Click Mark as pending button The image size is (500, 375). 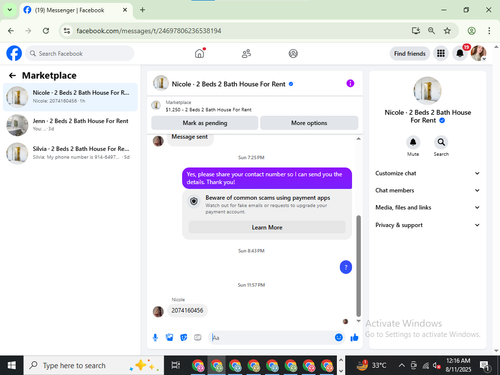205,123
